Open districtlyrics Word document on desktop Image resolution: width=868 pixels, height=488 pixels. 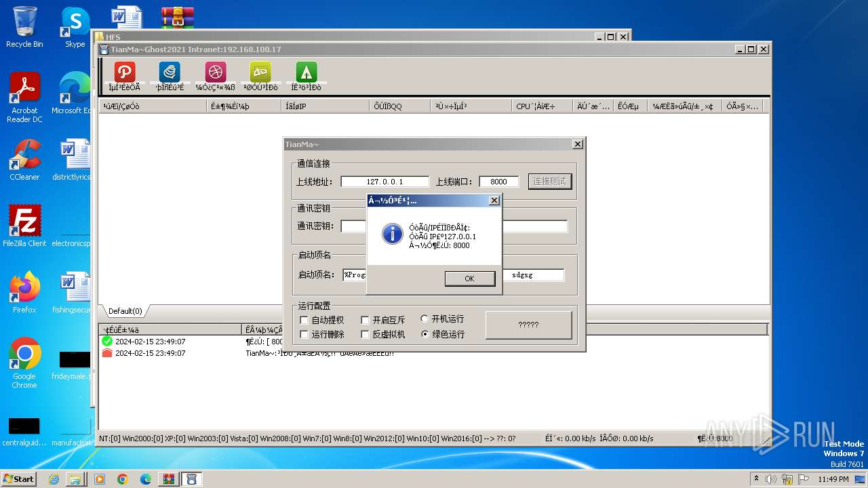[72, 161]
